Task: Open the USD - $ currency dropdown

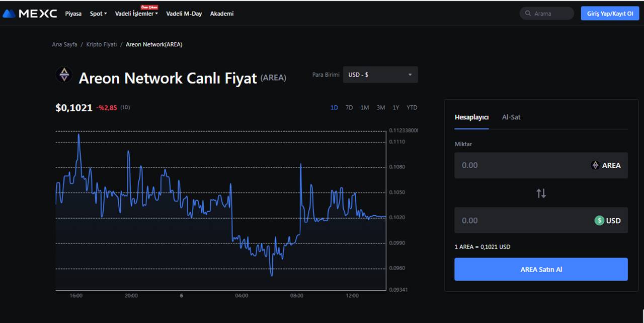Action: [380, 75]
